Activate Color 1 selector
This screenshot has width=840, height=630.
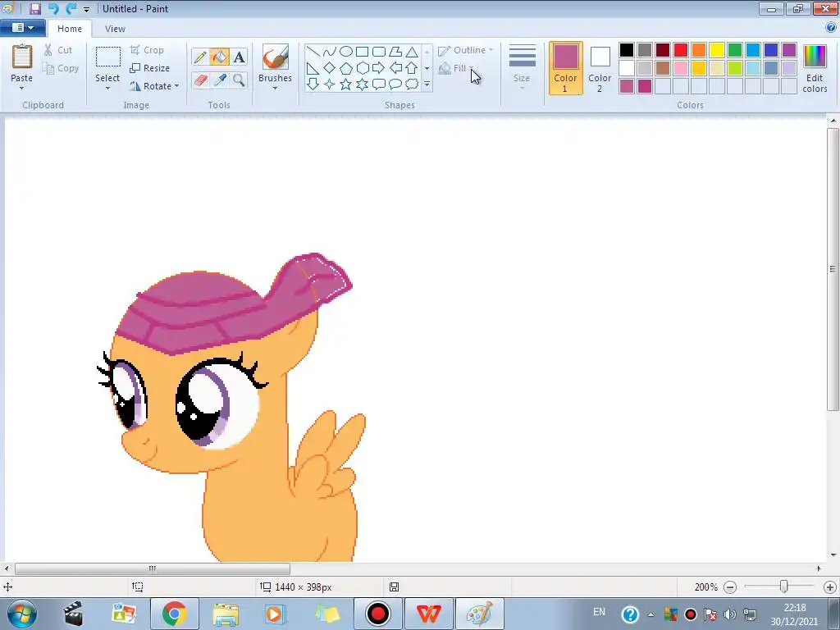click(565, 68)
